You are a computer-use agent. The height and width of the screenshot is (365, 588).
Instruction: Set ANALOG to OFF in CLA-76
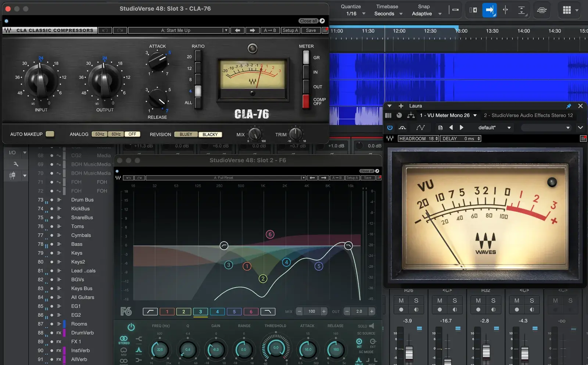(x=133, y=135)
